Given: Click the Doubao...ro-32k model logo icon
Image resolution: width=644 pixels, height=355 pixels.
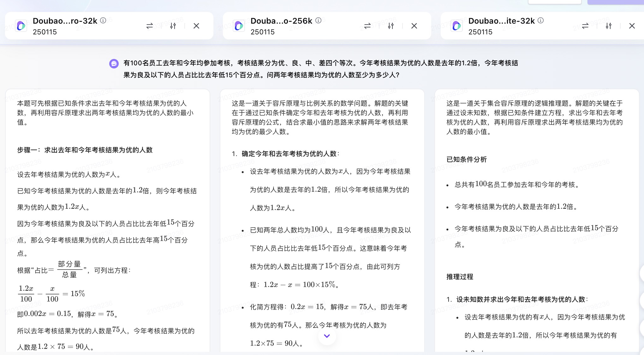Looking at the screenshot, I should 21,26.
